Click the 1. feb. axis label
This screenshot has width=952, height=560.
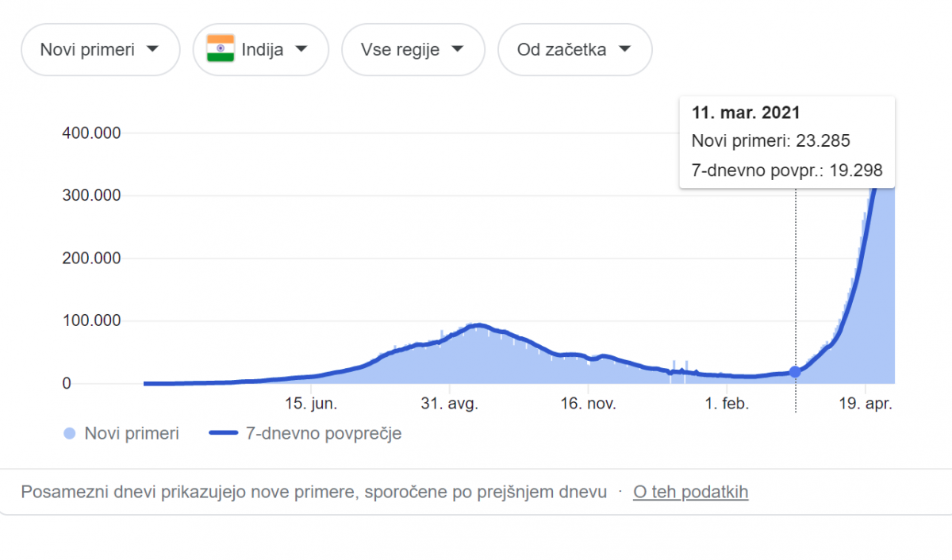click(726, 405)
